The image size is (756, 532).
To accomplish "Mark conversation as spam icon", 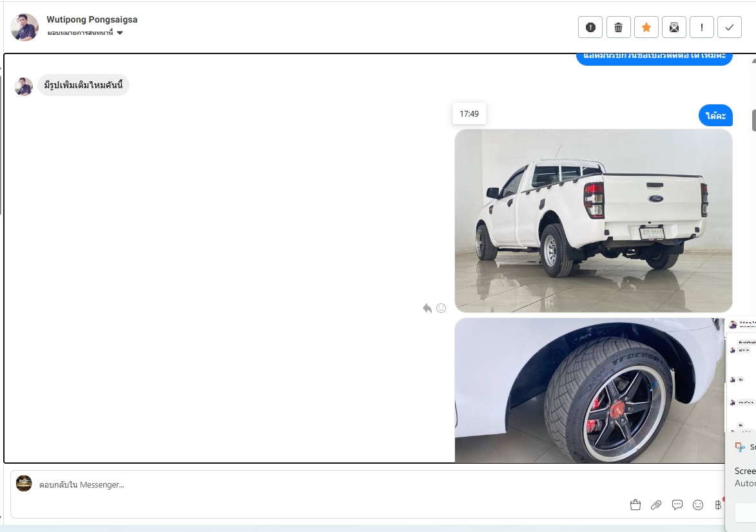I will (590, 28).
